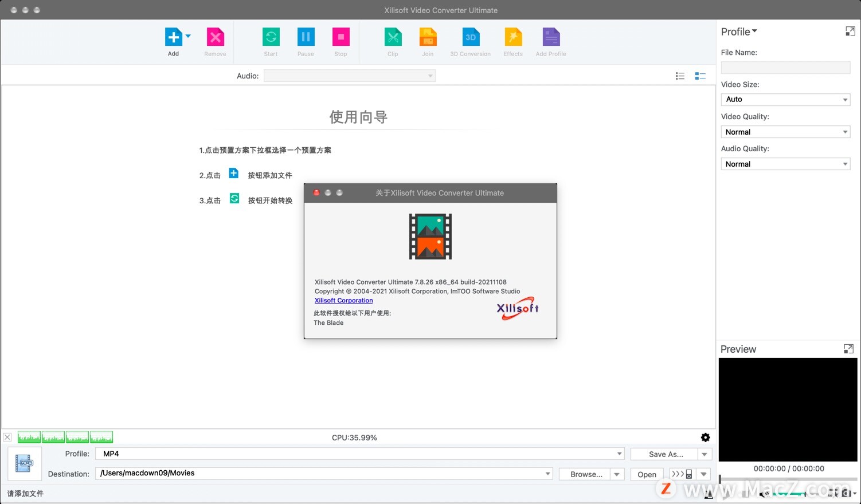The width and height of the screenshot is (861, 504).
Task: Click the Join toolbar icon
Action: click(428, 37)
